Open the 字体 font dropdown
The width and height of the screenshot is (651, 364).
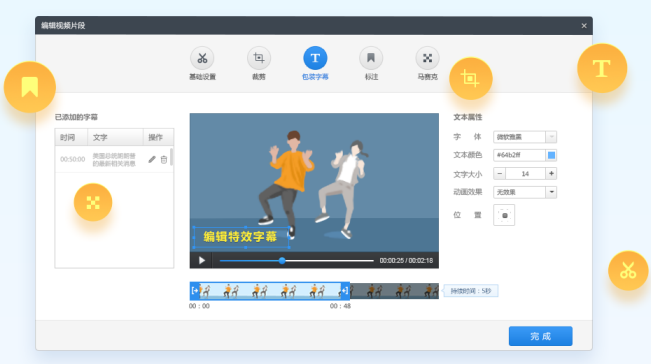coord(525,137)
